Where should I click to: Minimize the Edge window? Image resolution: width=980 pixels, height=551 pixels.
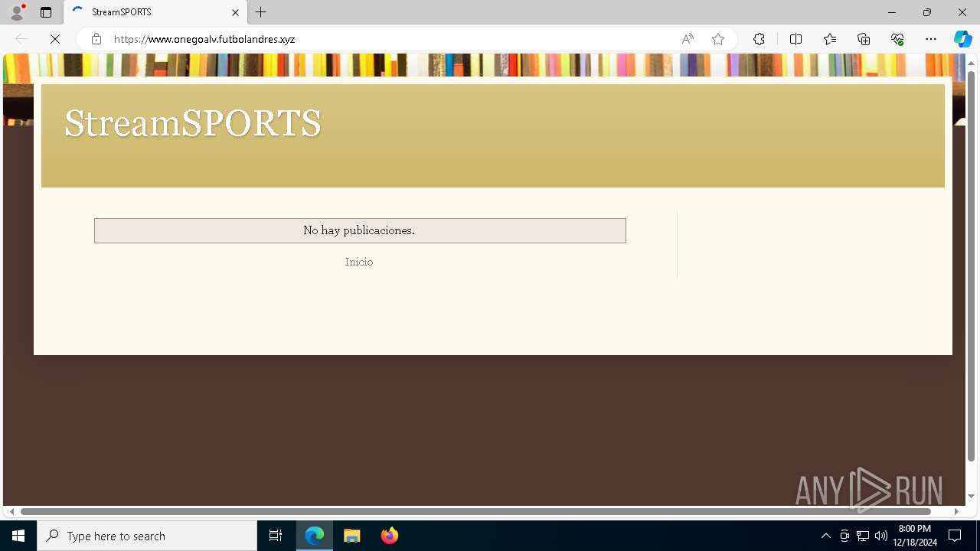point(891,12)
